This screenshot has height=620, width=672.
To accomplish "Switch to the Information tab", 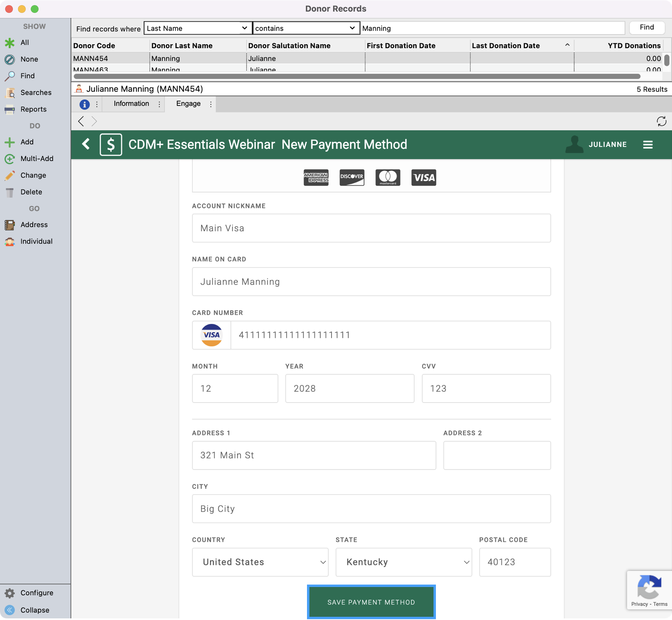I will click(131, 104).
